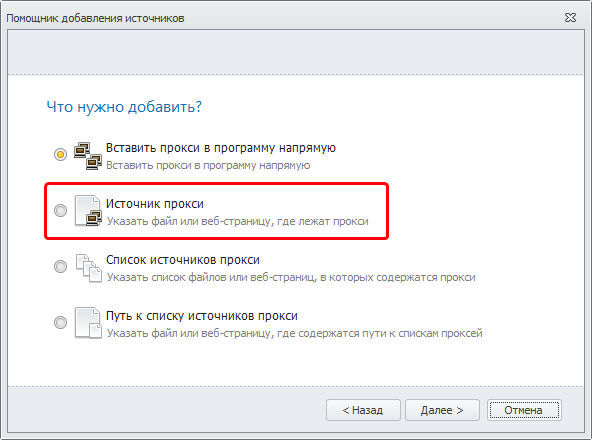592x440 pixels.
Task: Choose the 'Список источников прокси' radio option
Action: (60, 266)
